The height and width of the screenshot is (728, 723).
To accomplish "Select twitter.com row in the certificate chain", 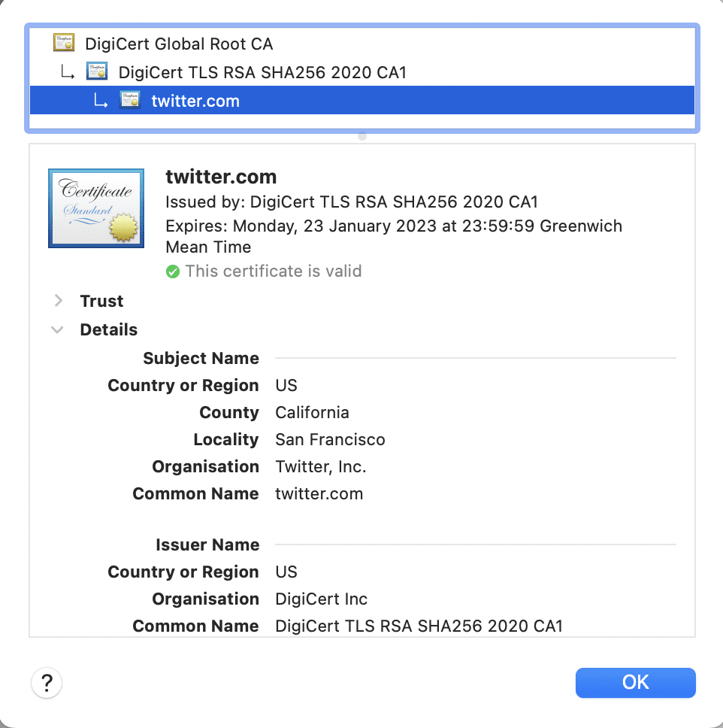I will pos(362,100).
